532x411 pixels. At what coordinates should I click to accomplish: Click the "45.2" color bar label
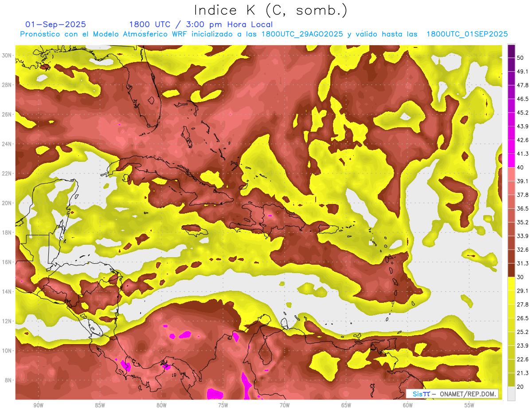click(x=522, y=113)
